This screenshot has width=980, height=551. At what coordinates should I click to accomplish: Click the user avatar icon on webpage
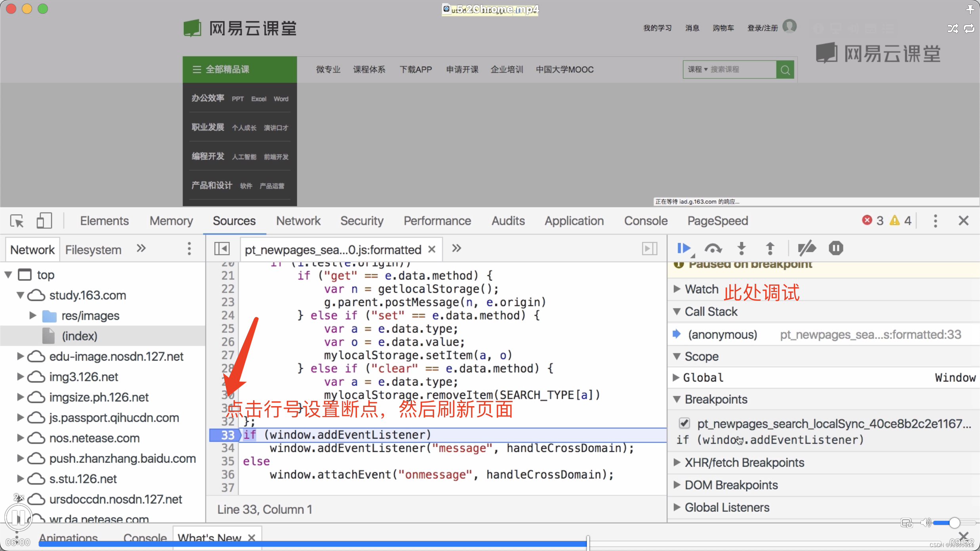789,27
